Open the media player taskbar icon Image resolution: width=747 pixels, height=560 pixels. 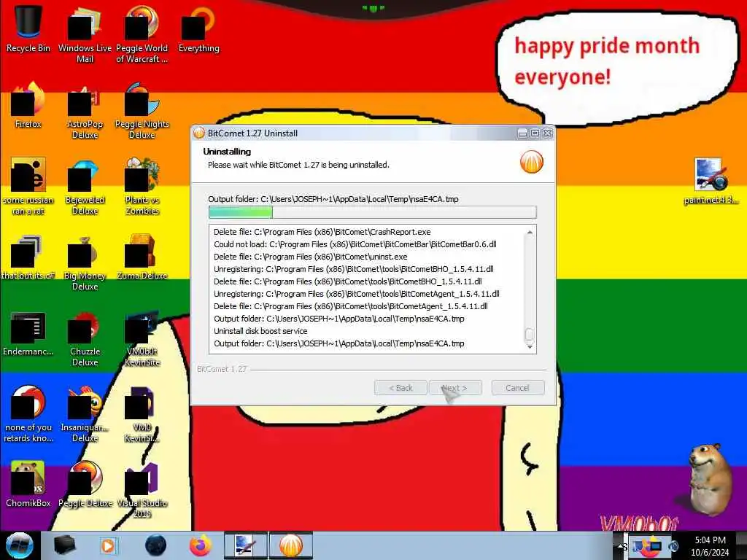[x=109, y=545]
